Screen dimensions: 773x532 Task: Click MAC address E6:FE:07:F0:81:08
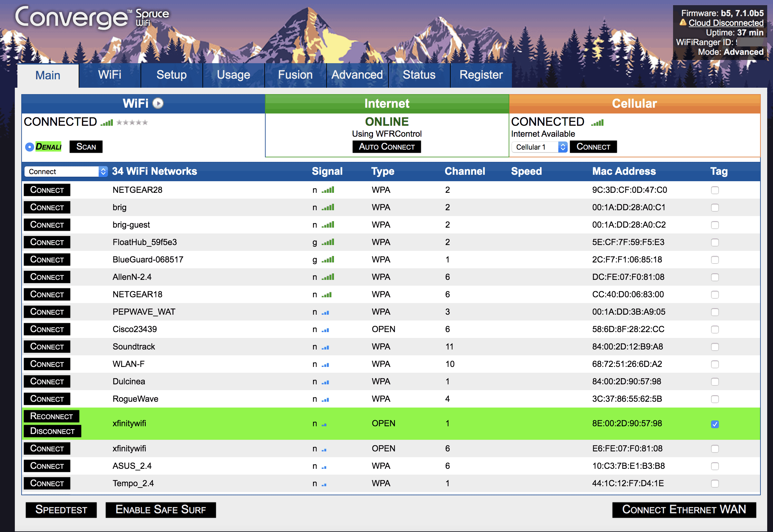click(627, 449)
